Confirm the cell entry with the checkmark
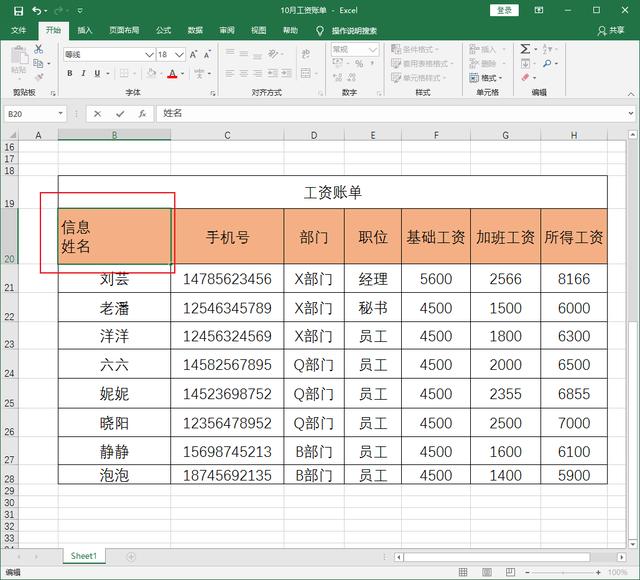 point(120,114)
